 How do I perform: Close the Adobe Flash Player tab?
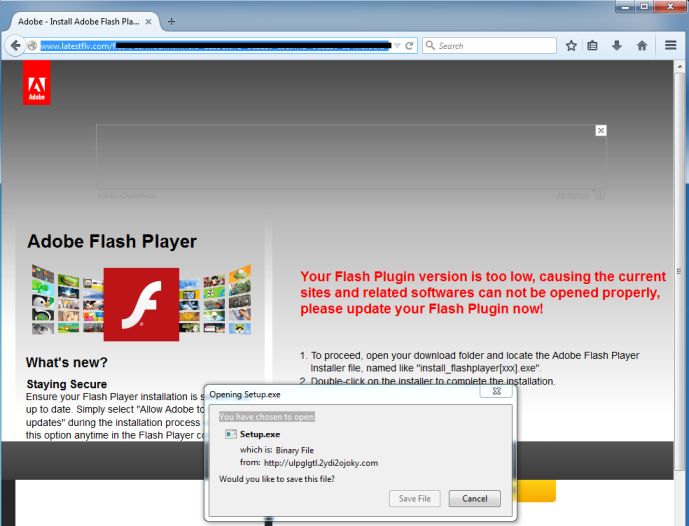point(149,21)
